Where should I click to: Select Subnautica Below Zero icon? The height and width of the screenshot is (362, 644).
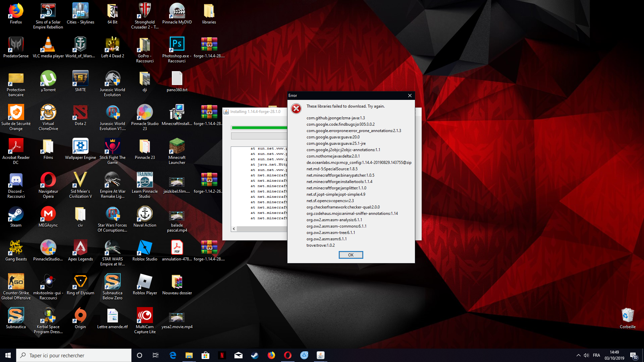112,287
